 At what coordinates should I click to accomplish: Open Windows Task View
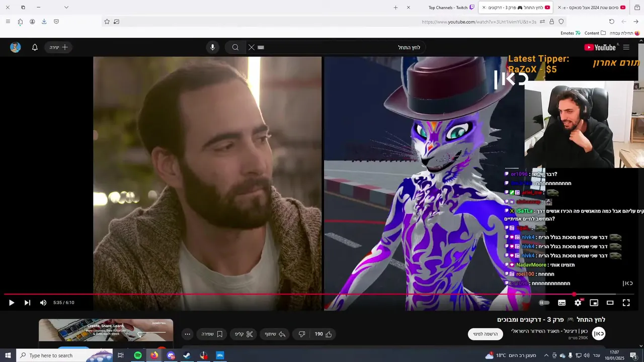point(121,355)
